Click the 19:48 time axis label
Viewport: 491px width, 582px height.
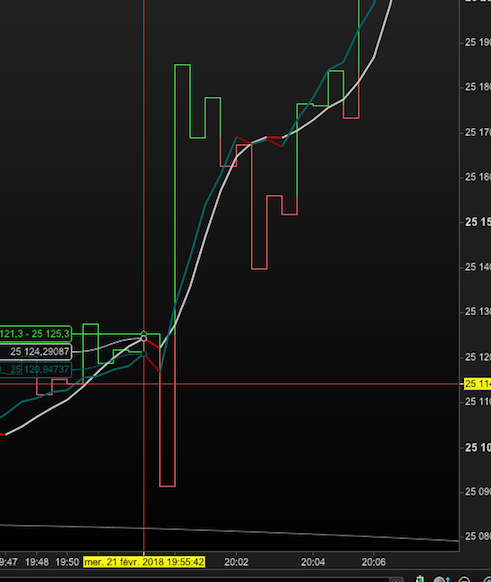(x=37, y=562)
